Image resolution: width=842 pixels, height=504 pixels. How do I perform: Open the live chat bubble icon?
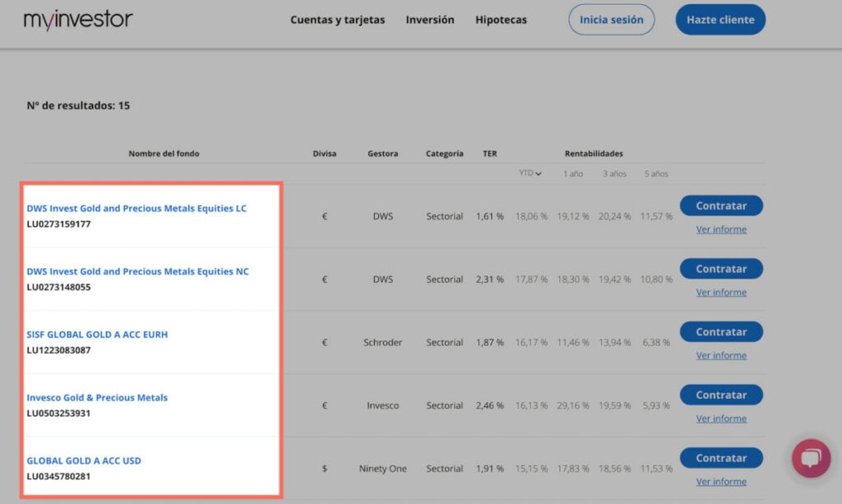[811, 459]
